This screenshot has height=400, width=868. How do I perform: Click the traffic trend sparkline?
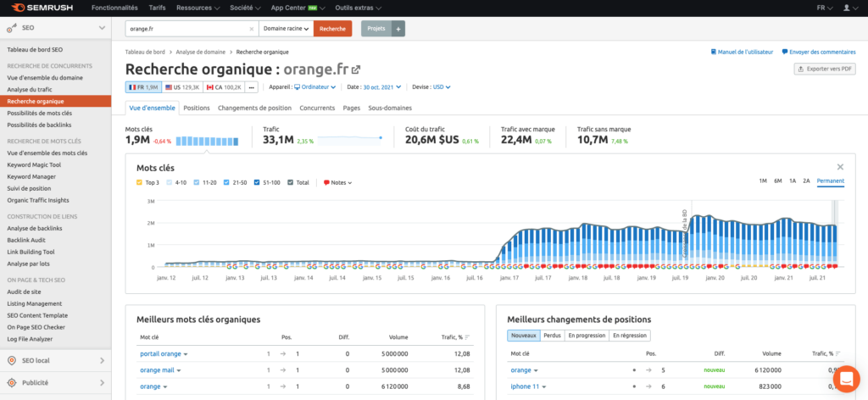pyautogui.click(x=350, y=139)
